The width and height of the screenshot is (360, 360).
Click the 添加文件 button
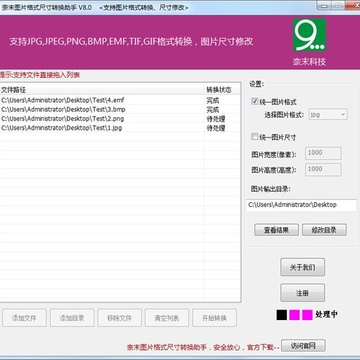(24, 318)
